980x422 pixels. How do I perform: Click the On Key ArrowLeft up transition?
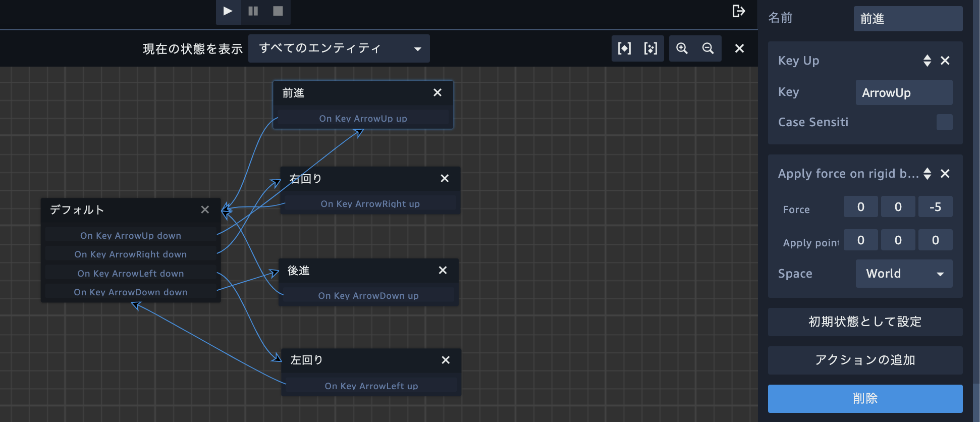[371, 386]
